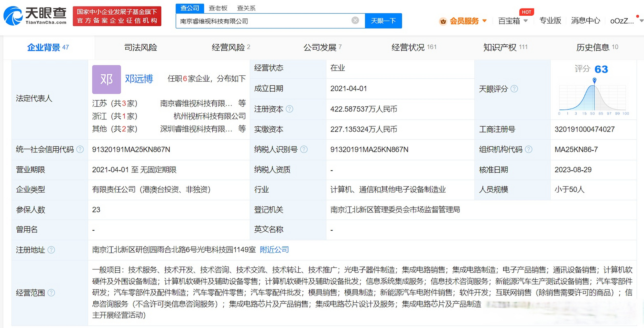Expand the 会员服务 dropdown arrow

click(x=484, y=20)
